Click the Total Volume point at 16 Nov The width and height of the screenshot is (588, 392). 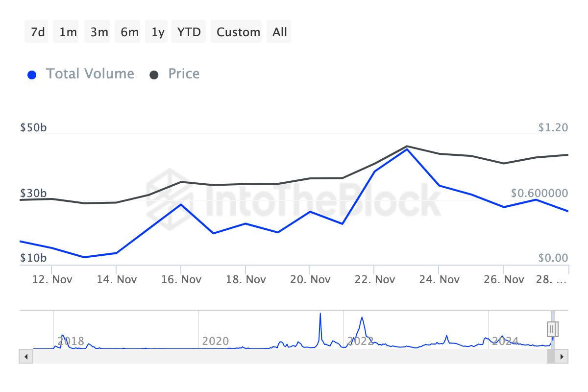tap(181, 204)
